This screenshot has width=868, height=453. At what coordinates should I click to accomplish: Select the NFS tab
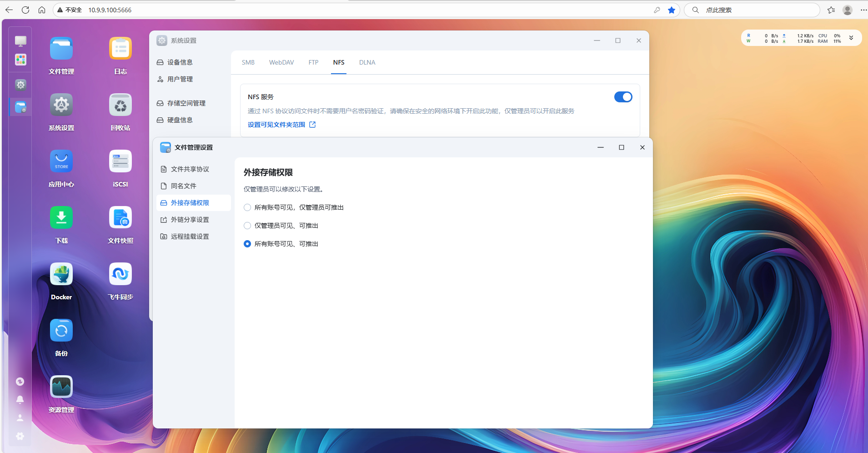point(339,62)
